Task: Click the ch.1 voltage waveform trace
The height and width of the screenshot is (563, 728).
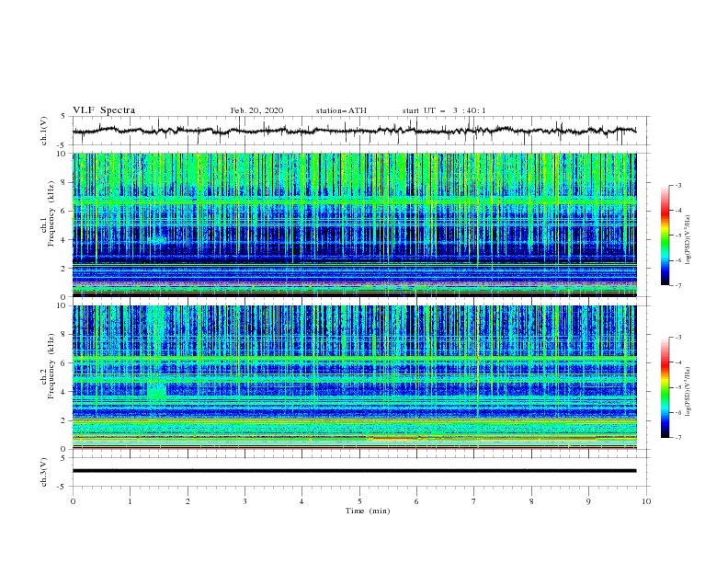Action: tap(354, 131)
